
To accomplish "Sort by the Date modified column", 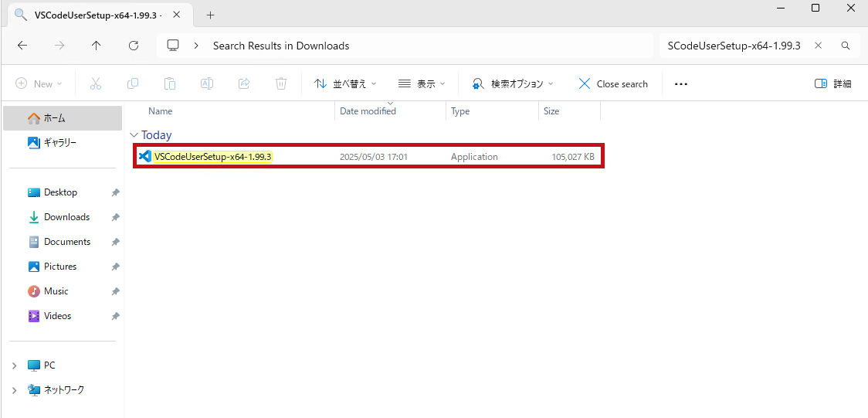I will [368, 111].
